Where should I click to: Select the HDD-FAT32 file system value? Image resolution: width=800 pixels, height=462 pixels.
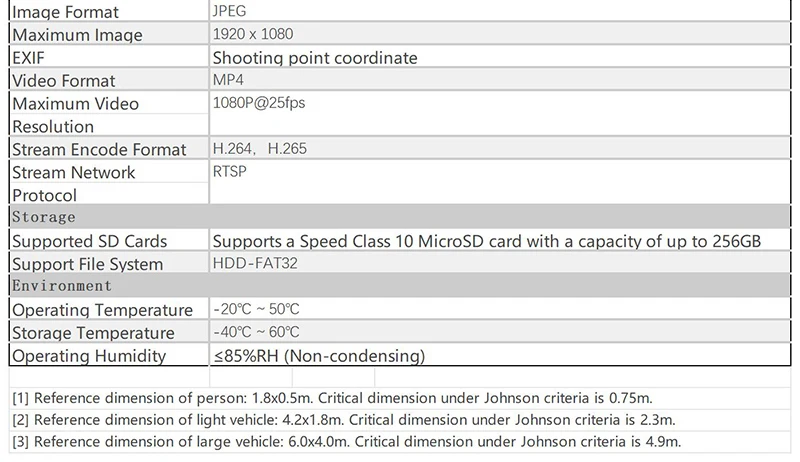point(255,263)
